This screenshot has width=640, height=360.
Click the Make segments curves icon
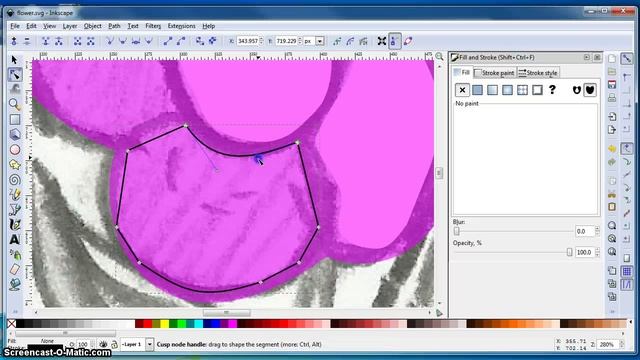pos(181,41)
